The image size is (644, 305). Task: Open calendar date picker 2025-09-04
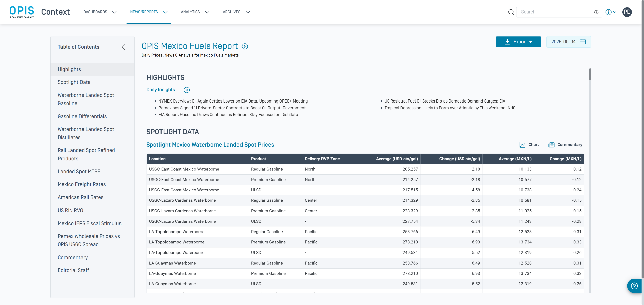(x=569, y=42)
